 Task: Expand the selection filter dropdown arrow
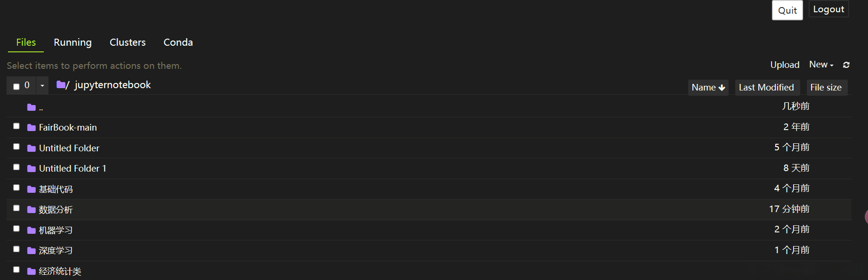(x=42, y=86)
